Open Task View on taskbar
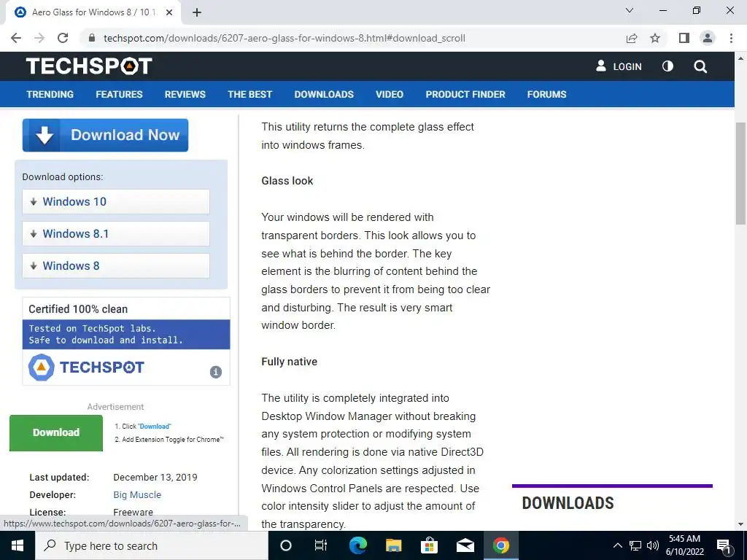This screenshot has height=560, width=747. [321, 545]
